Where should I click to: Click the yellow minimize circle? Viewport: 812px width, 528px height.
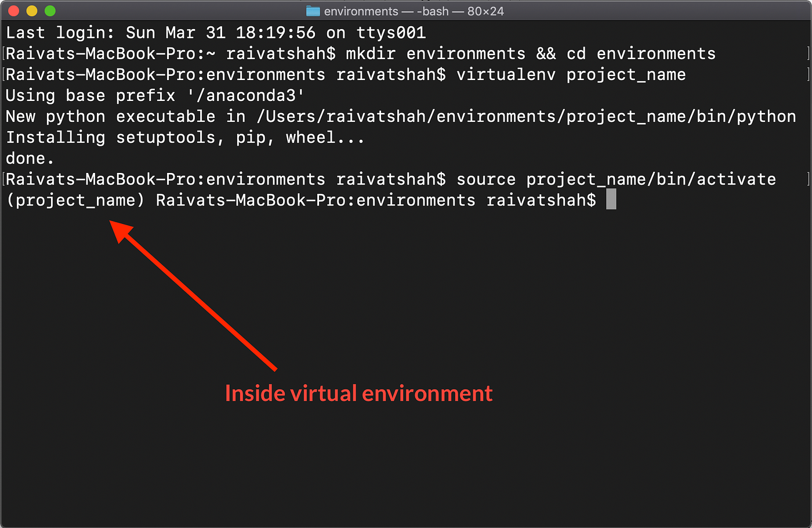coord(32,10)
